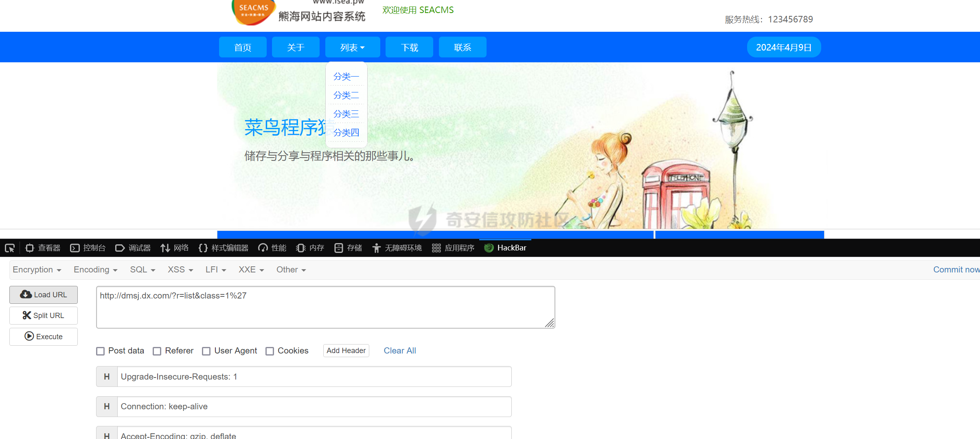This screenshot has width=980, height=439.
Task: Open the Encoding dropdown menu
Action: (x=95, y=270)
